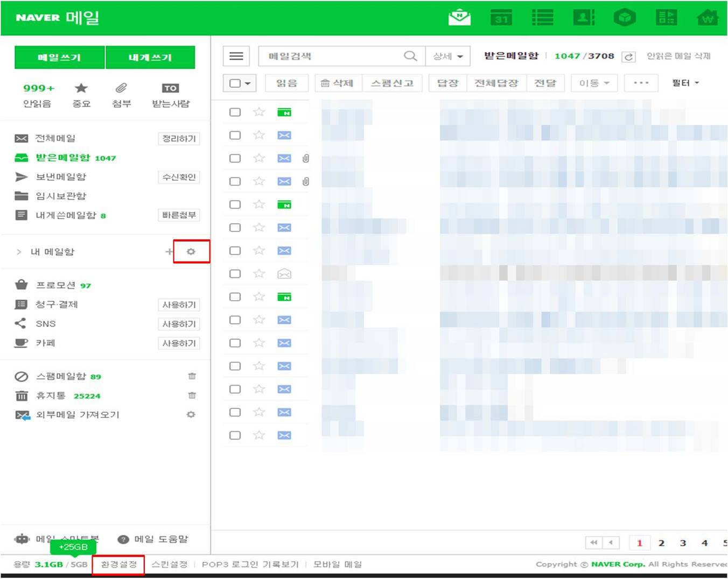
Task: Click the 내게쓰기 button
Action: click(150, 58)
